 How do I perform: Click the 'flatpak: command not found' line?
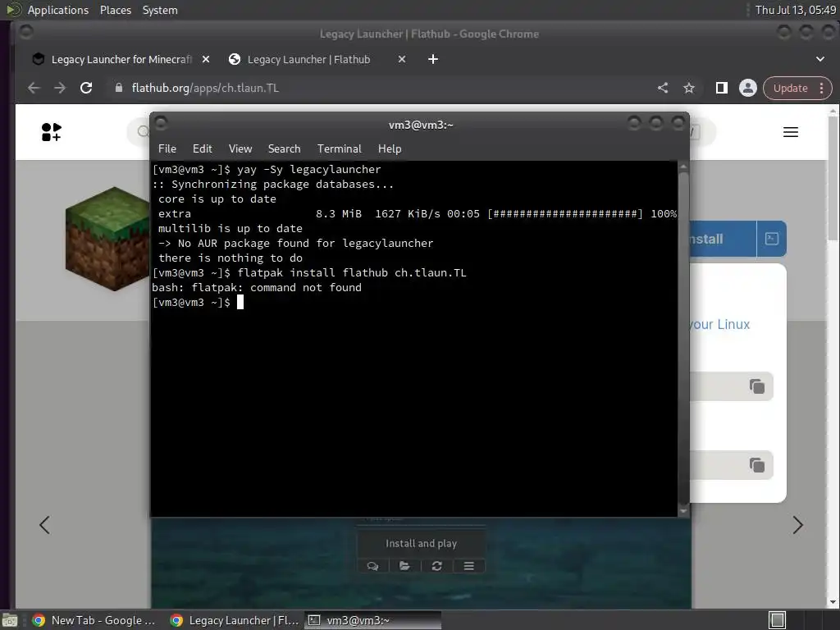(257, 288)
